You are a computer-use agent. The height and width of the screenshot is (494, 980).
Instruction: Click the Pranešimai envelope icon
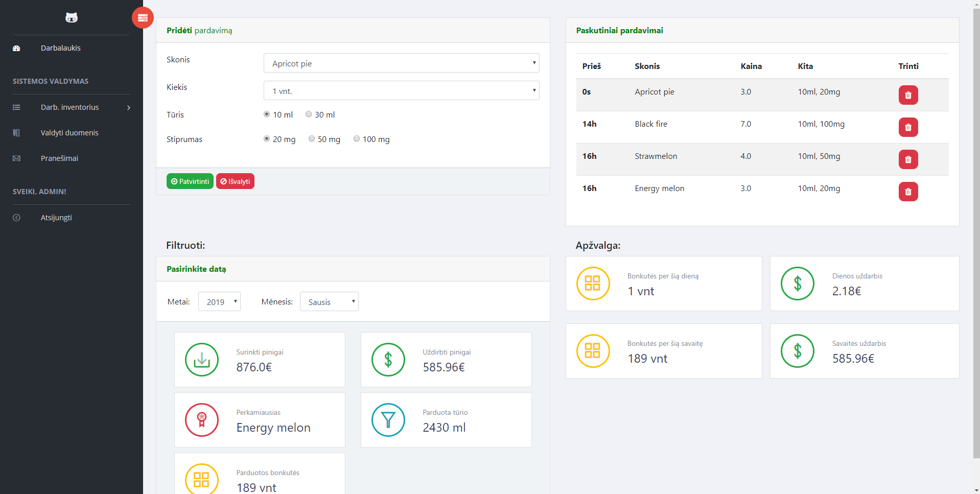[16, 158]
